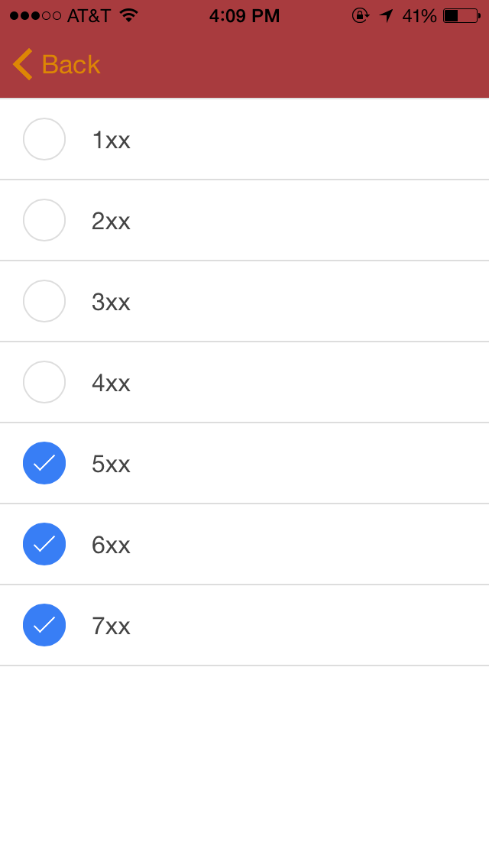Viewport: 489px width, 868px height.
Task: Deselect the blue 6xx checkmark
Action: pyautogui.click(x=44, y=544)
